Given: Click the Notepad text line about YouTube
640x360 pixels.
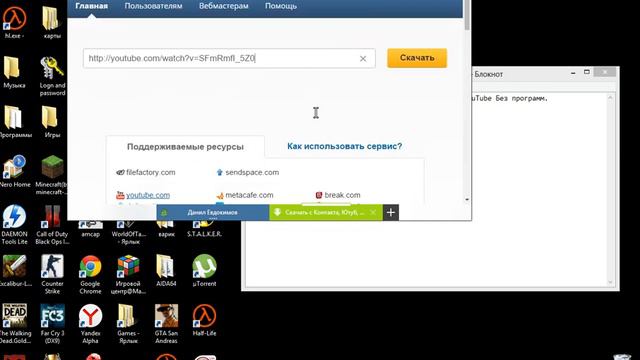Looking at the screenshot, I should point(510,98).
